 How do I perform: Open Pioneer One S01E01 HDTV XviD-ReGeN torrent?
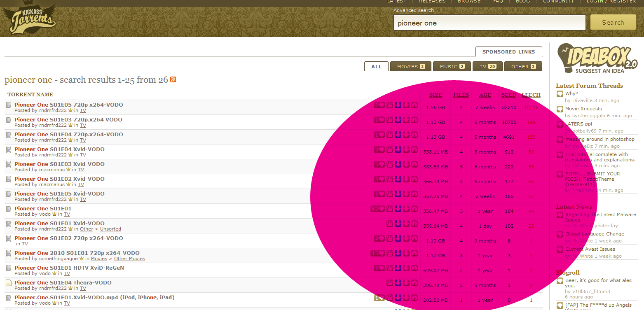(x=69, y=268)
